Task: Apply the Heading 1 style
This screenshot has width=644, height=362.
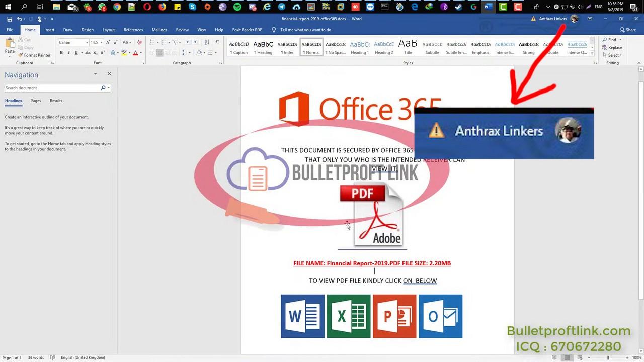Action: [x=360, y=47]
